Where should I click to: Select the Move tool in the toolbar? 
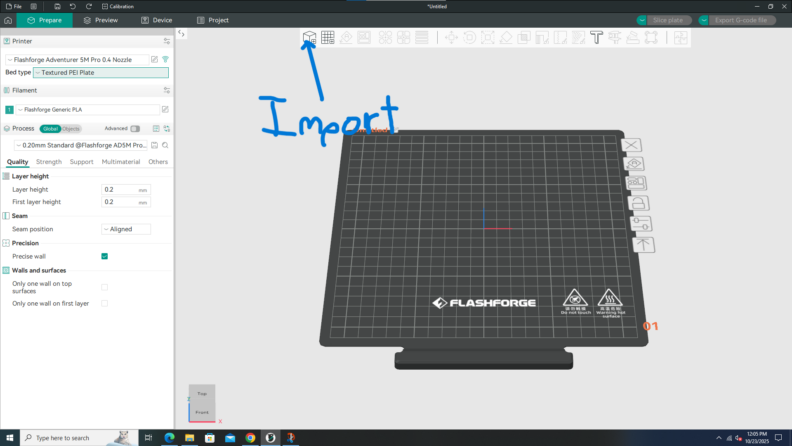point(451,37)
